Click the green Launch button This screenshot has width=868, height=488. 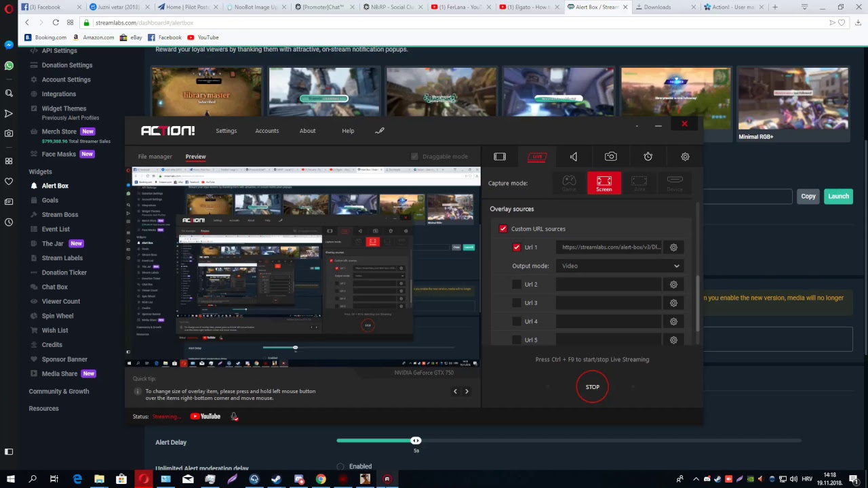tap(838, 197)
